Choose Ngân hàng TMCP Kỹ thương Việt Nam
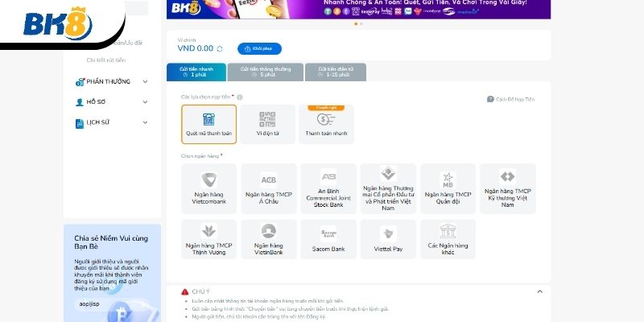 tap(508, 189)
